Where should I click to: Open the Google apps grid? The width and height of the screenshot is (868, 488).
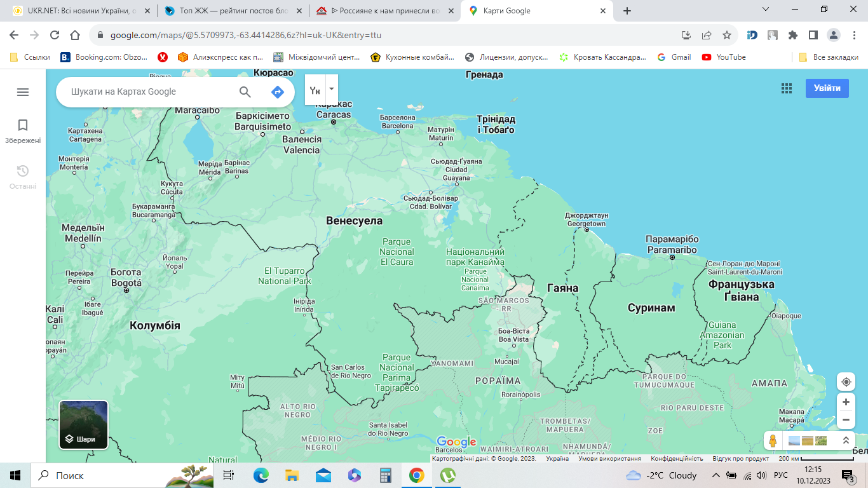point(787,88)
